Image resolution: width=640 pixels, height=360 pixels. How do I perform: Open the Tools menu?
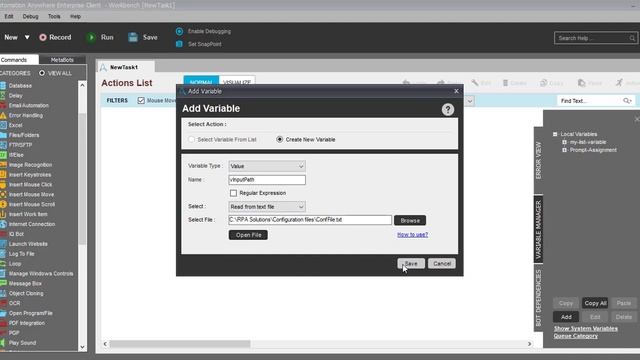click(54, 16)
